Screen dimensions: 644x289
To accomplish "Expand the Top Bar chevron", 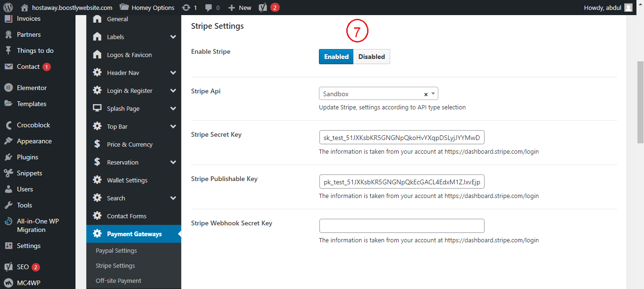I will (x=173, y=127).
